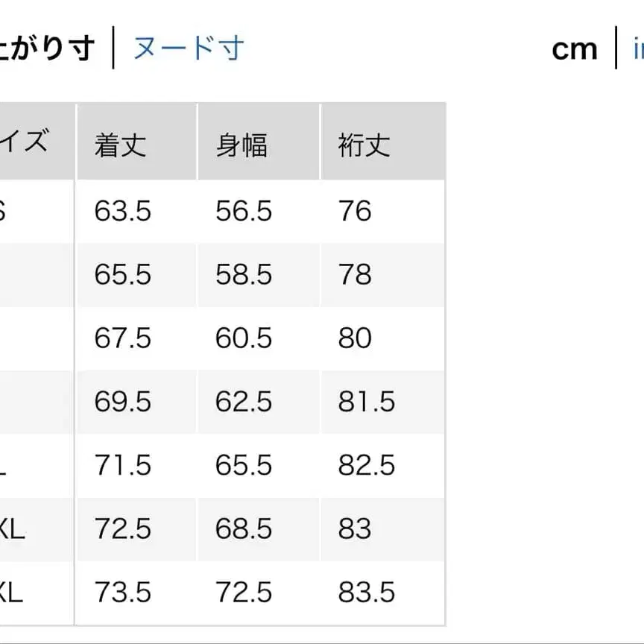Select the cm unit option

[574, 48]
